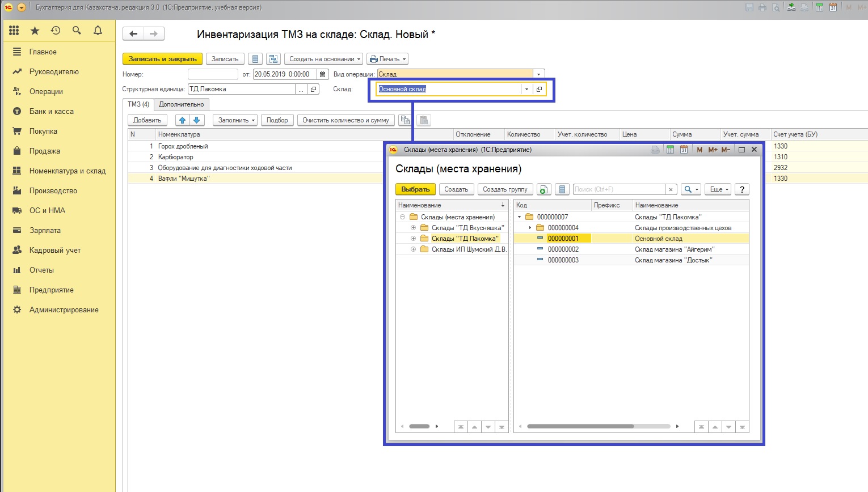
Task: Open the Печать dropdown menu
Action: coord(387,59)
